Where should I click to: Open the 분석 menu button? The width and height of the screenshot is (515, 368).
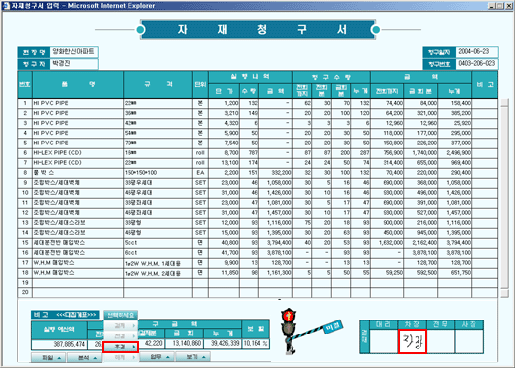click(x=84, y=358)
